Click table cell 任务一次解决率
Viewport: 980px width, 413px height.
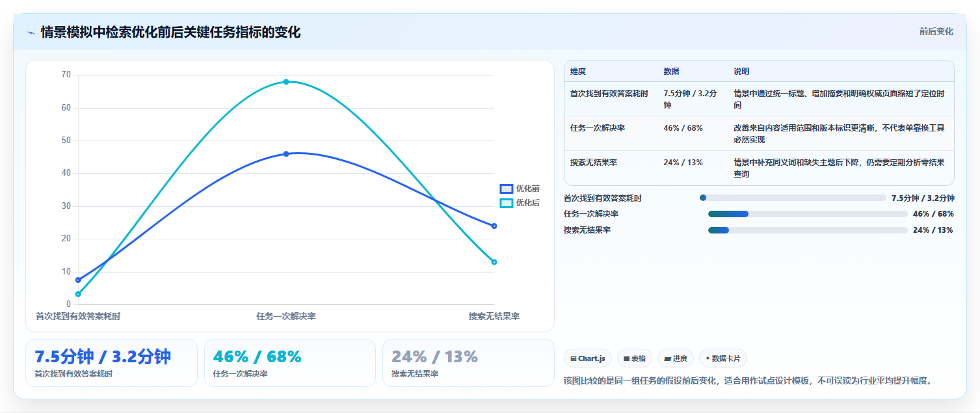[598, 128]
